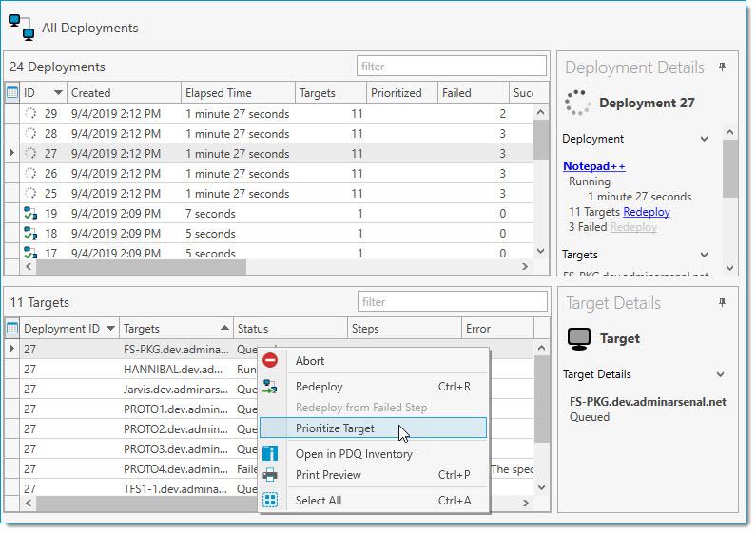
Task: Open column chooser icon in Deployments grid
Action: pyautogui.click(x=12, y=92)
